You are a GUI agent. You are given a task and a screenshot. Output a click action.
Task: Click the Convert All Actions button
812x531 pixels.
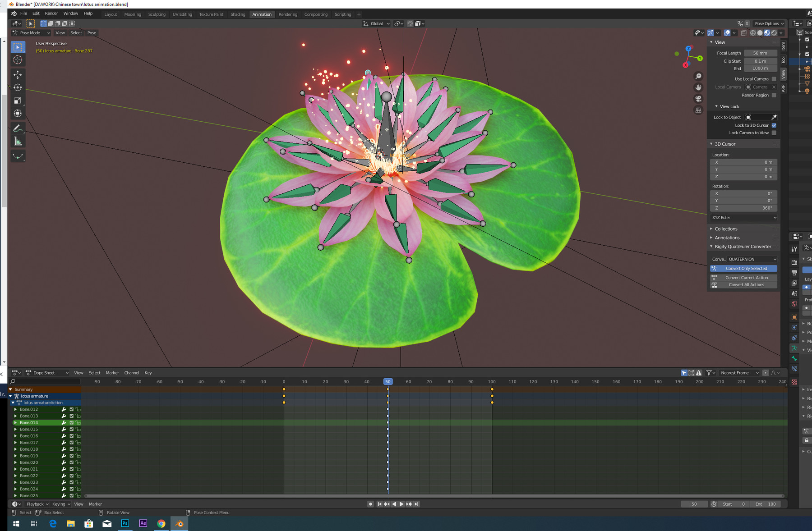point(743,284)
